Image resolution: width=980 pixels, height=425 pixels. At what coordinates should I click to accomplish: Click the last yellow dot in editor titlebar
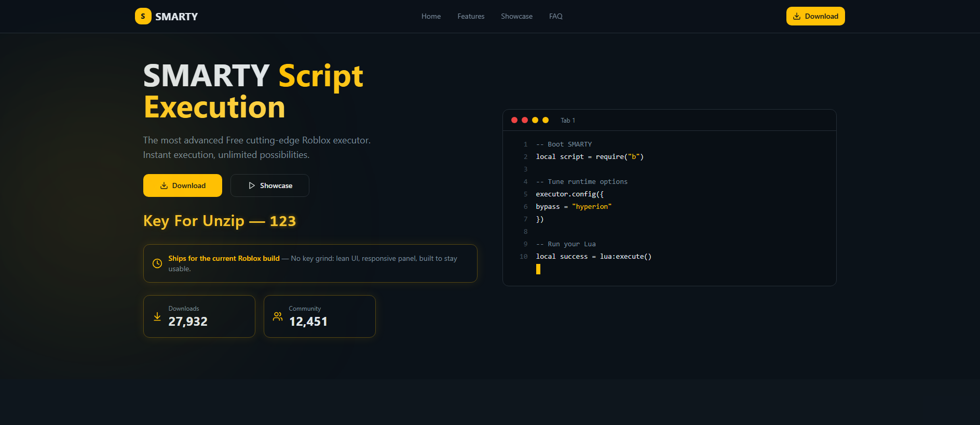(546, 120)
